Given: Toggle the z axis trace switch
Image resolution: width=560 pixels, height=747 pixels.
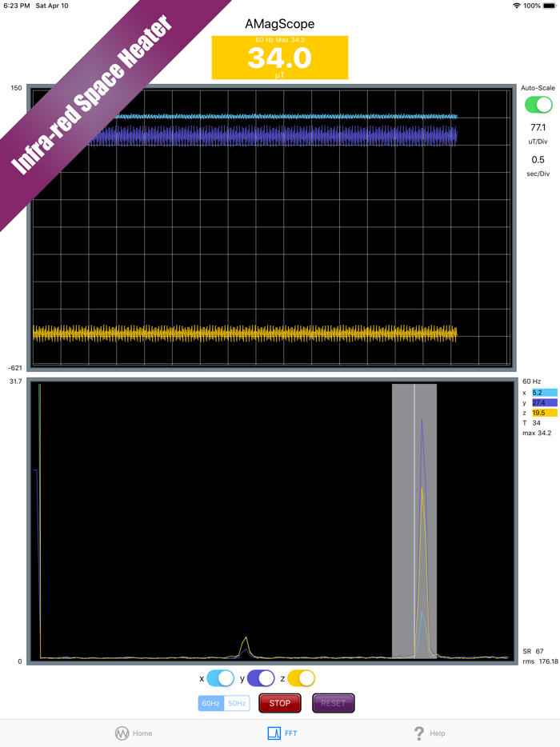Looking at the screenshot, I should click(302, 678).
